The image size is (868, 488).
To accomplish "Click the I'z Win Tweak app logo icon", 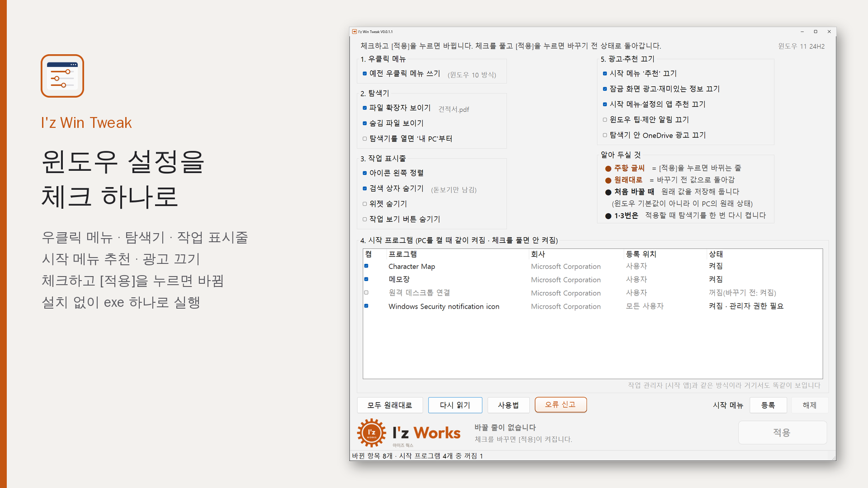I will pyautogui.click(x=62, y=76).
